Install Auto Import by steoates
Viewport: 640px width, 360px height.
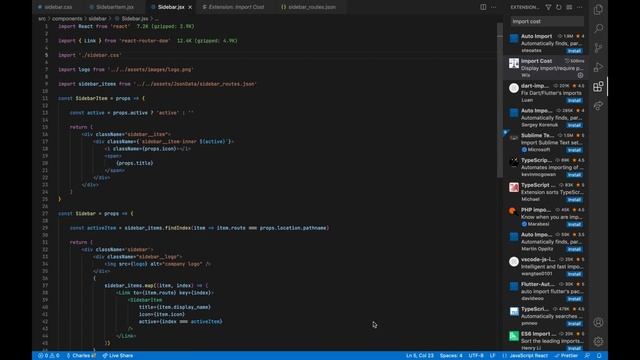pyautogui.click(x=574, y=51)
